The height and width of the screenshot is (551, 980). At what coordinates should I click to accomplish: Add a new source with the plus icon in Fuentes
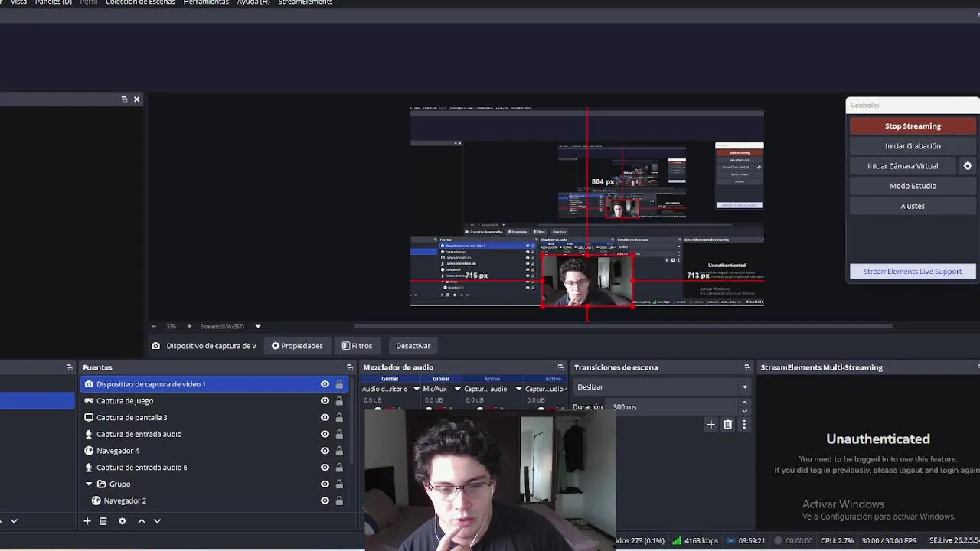(x=87, y=521)
